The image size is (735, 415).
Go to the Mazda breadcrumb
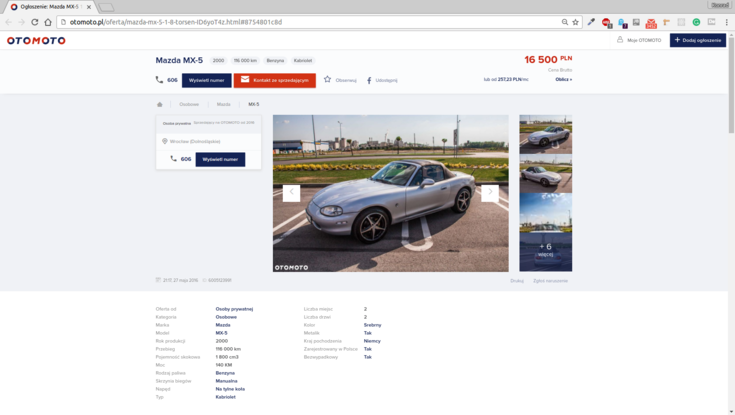coord(224,104)
